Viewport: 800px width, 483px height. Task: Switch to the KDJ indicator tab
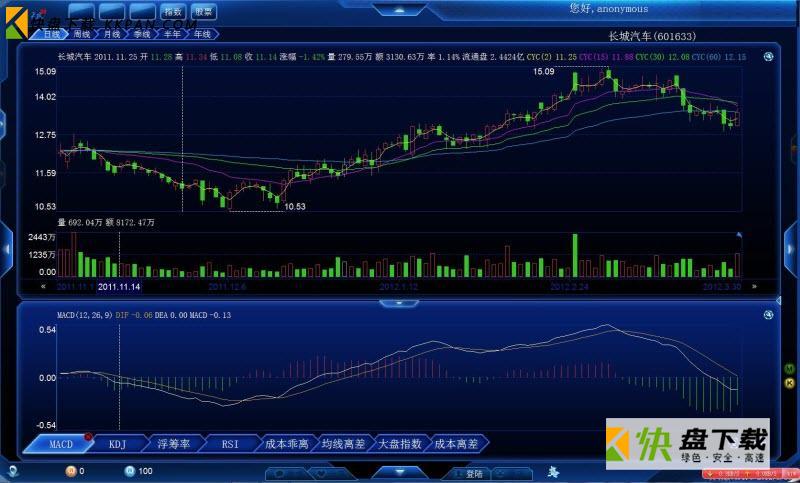point(117,444)
